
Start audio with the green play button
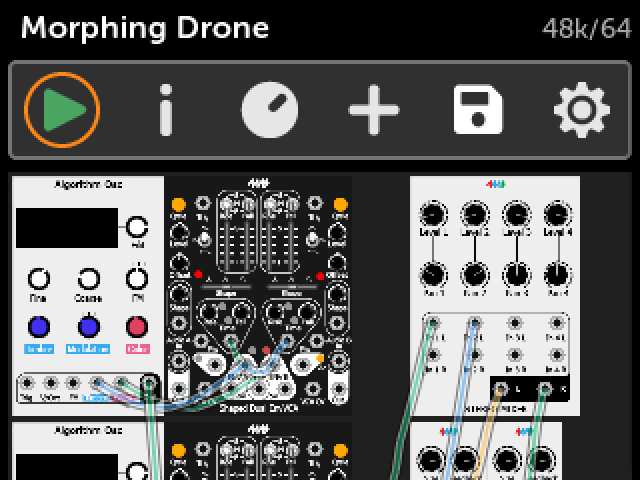62,109
